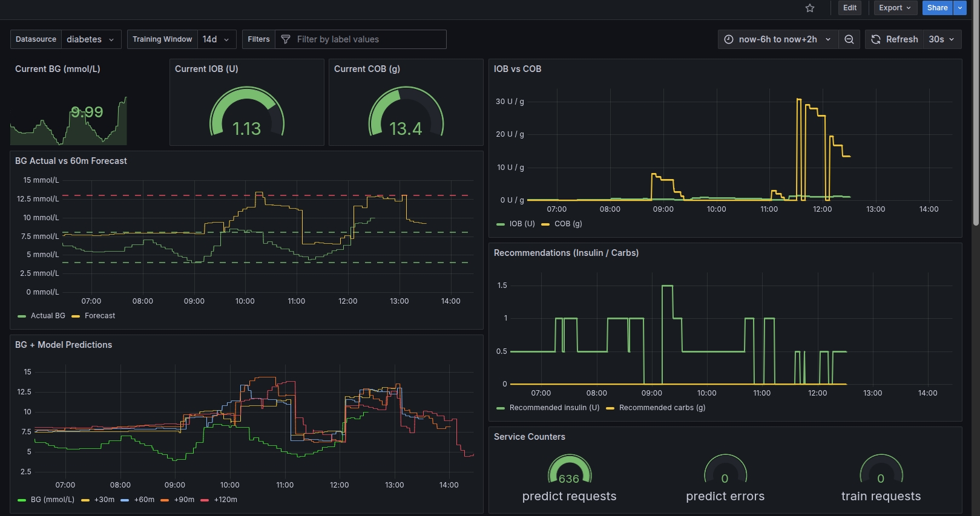Toggle Forecast series in legend
980x516 pixels.
[100, 316]
